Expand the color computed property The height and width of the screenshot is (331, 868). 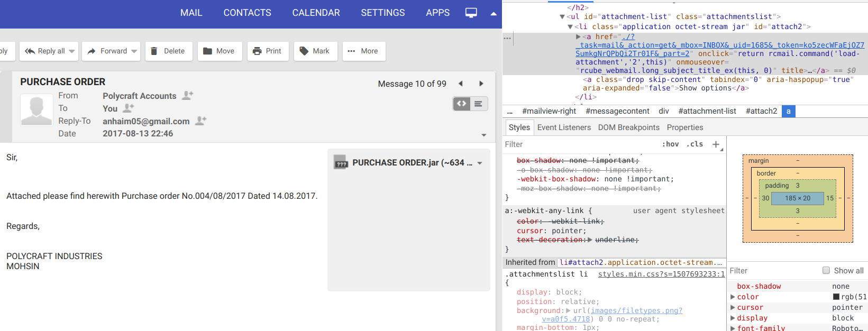[x=733, y=297]
